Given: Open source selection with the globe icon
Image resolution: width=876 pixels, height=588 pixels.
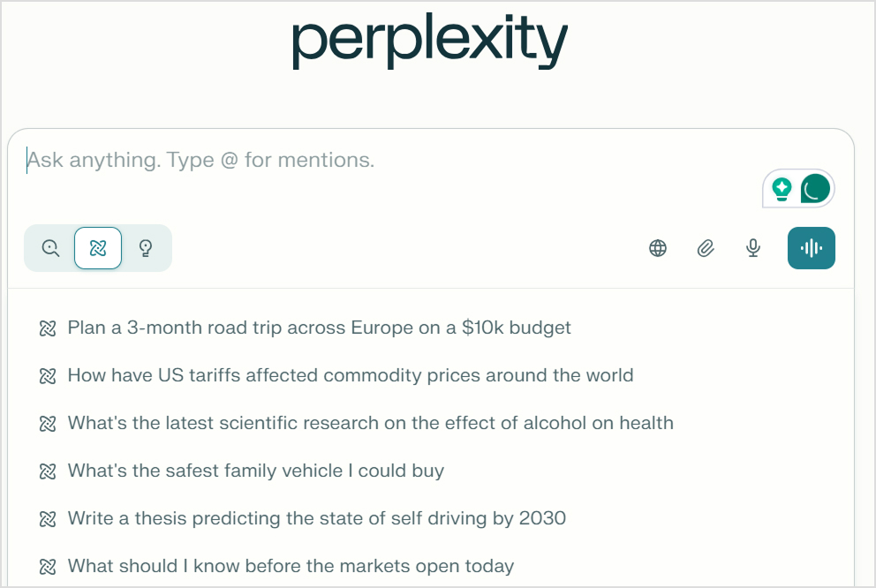Looking at the screenshot, I should click(x=658, y=248).
